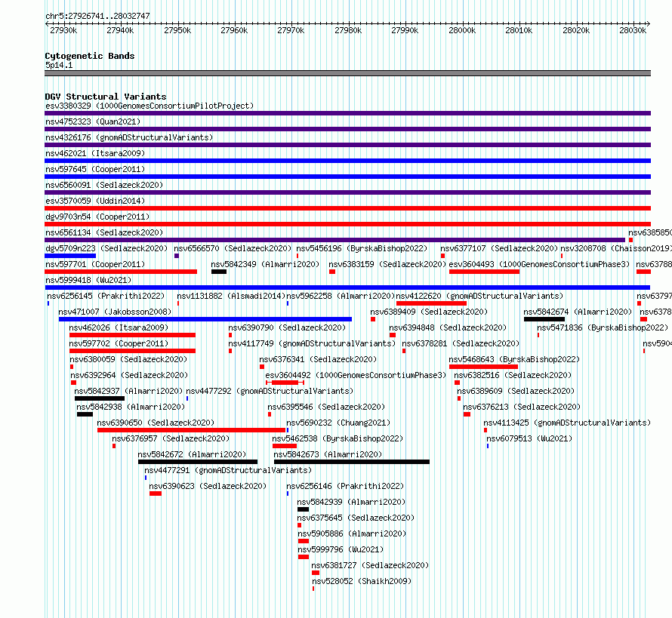Select nsv4477291 gnomADStructuralVariants label
Image resolution: width=672 pixels, height=618 pixels.
228,470
